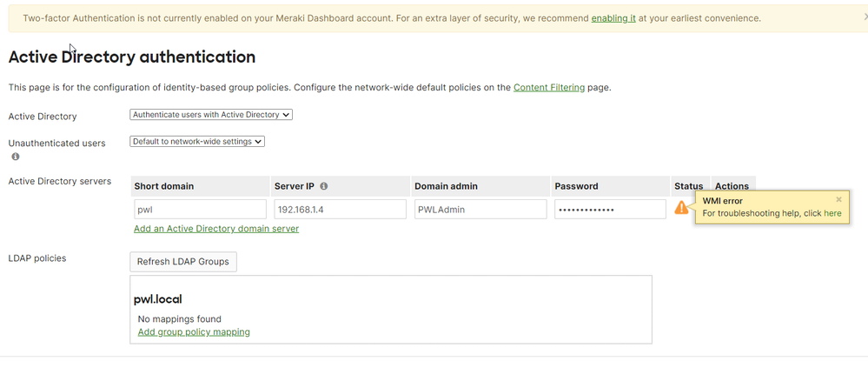Screen dimensions: 868x368
Task: Click the Server IP field showing 192.168.1.4
Action: click(340, 209)
